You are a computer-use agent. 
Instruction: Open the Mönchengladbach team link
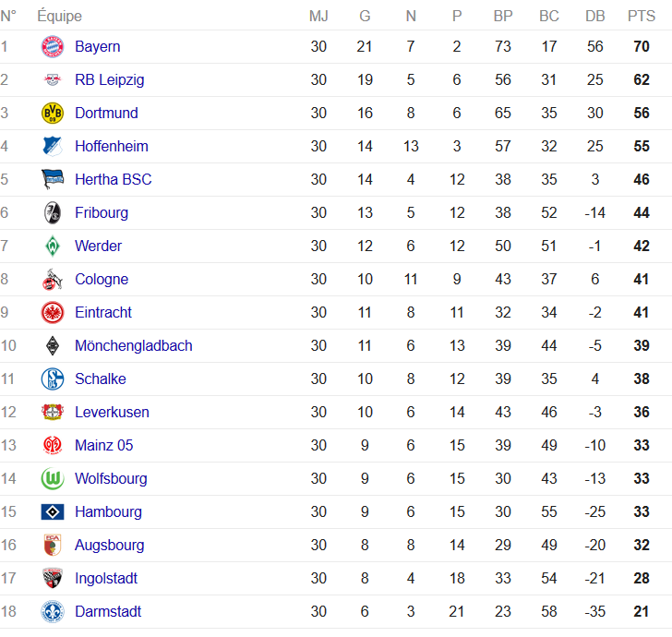[134, 345]
